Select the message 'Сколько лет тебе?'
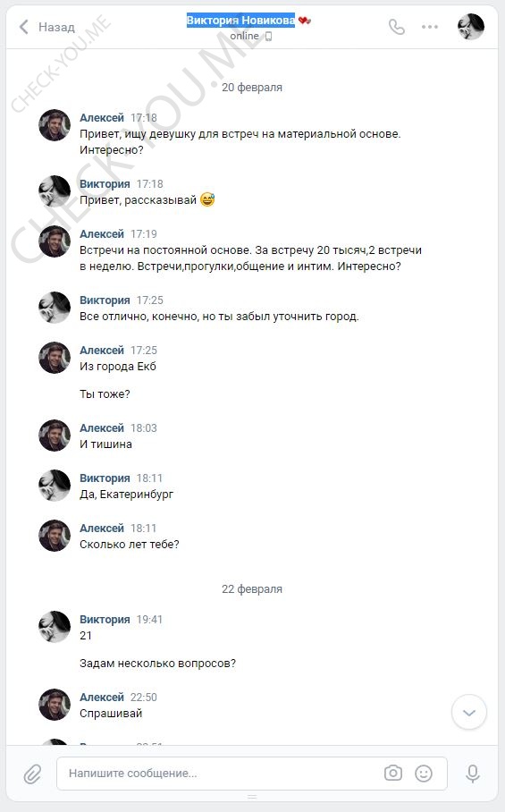Viewport: 505px width, 812px height. pyautogui.click(x=130, y=545)
